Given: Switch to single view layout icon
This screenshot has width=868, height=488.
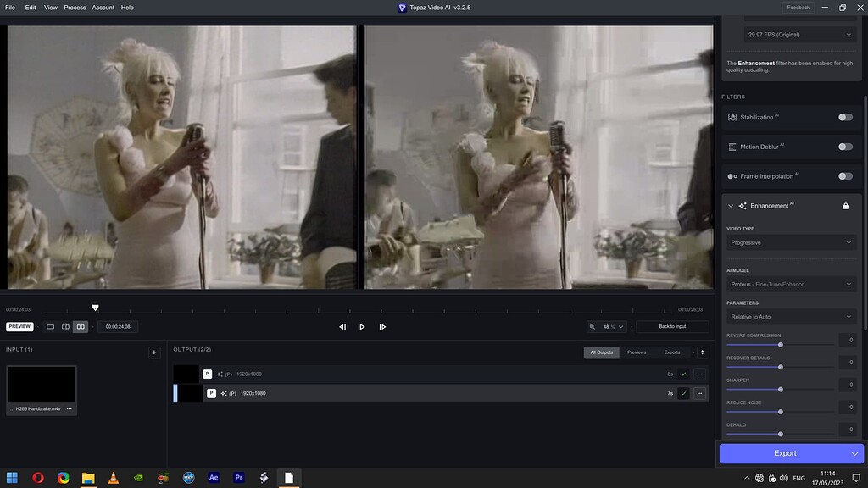Looking at the screenshot, I should [50, 327].
